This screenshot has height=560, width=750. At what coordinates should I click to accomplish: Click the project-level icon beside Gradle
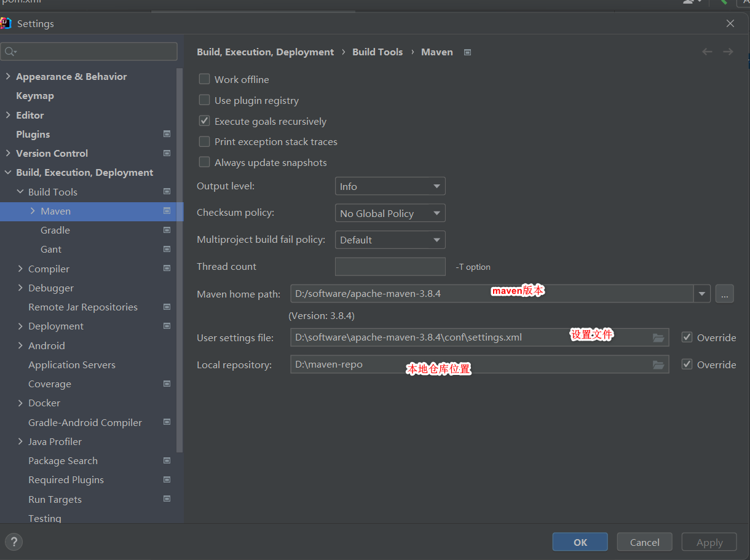(167, 230)
